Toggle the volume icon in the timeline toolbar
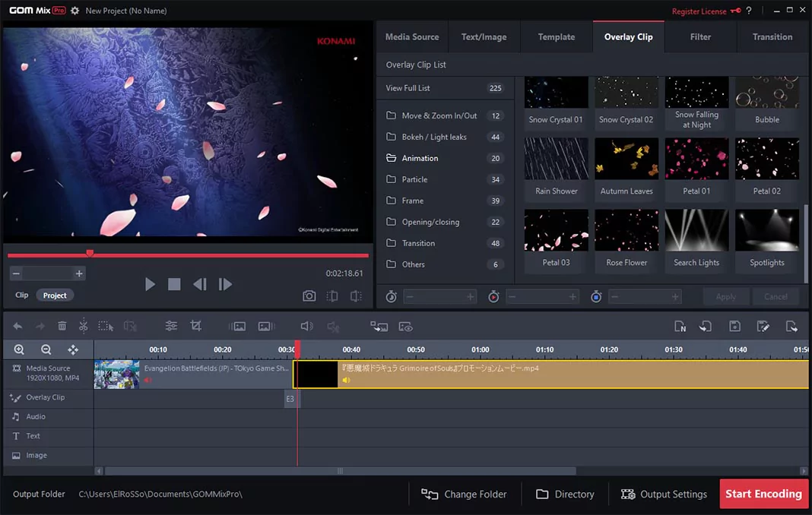Image resolution: width=812 pixels, height=515 pixels. pos(306,326)
